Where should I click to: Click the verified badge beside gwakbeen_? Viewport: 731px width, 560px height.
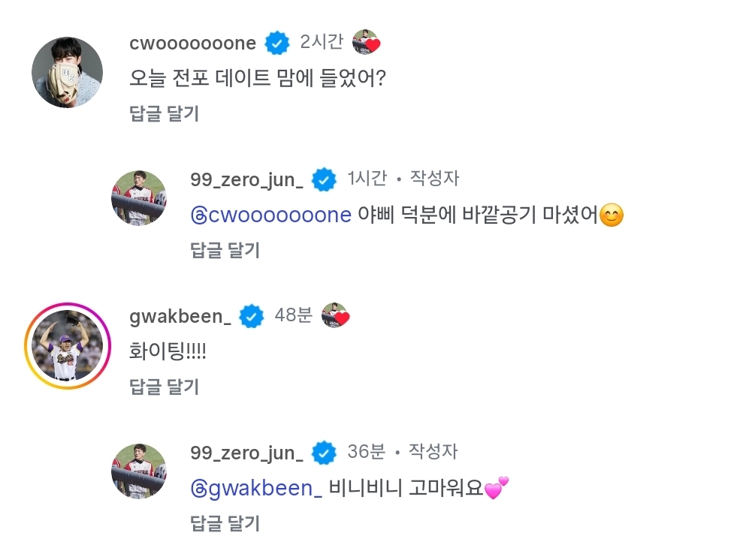[252, 317]
